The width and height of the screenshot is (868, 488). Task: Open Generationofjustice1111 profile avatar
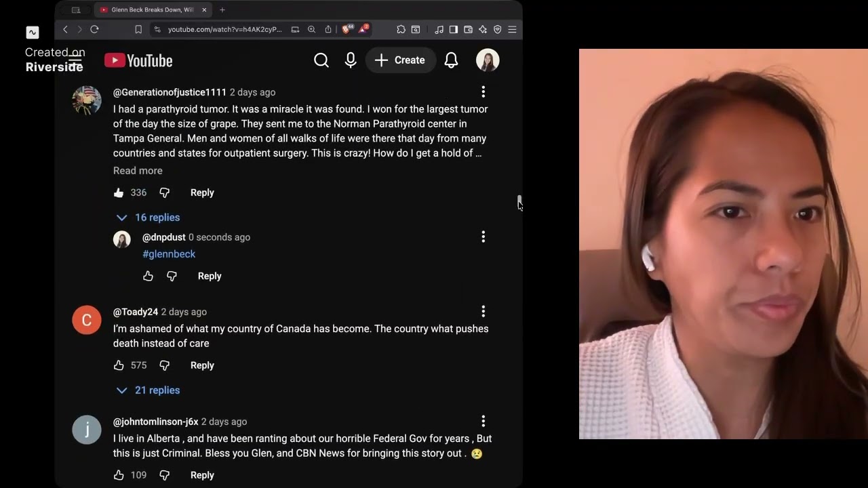tap(87, 100)
